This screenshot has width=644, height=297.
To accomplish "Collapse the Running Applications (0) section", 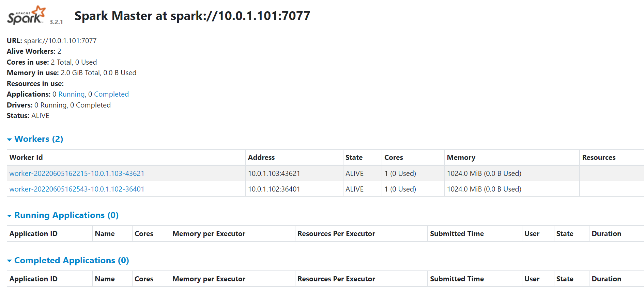I will pos(63,215).
